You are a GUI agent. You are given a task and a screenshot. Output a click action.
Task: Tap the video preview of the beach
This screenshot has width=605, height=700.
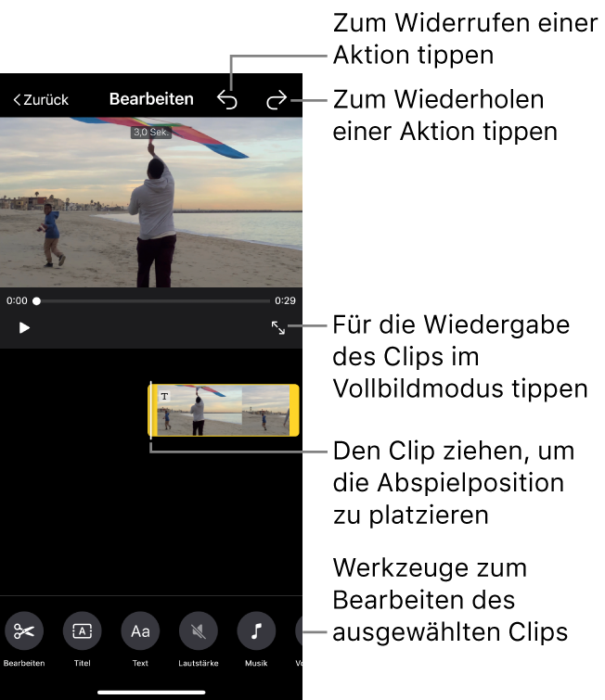(151, 202)
